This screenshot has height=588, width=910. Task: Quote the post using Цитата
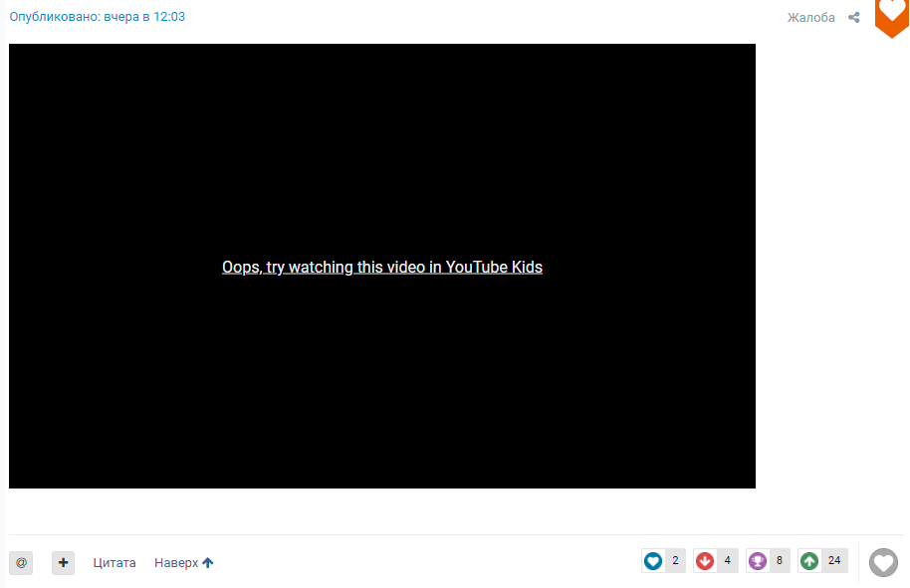114,562
